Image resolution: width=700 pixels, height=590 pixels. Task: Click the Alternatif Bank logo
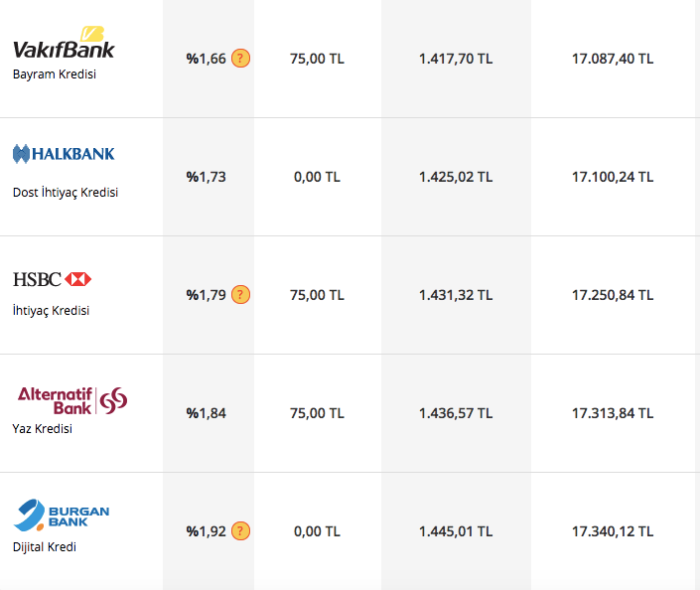click(x=72, y=399)
